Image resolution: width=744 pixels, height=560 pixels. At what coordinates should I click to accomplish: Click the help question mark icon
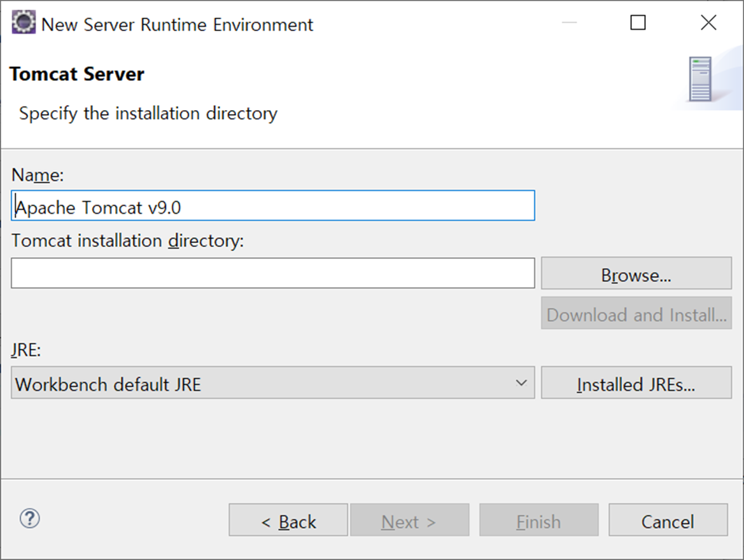coord(30,519)
